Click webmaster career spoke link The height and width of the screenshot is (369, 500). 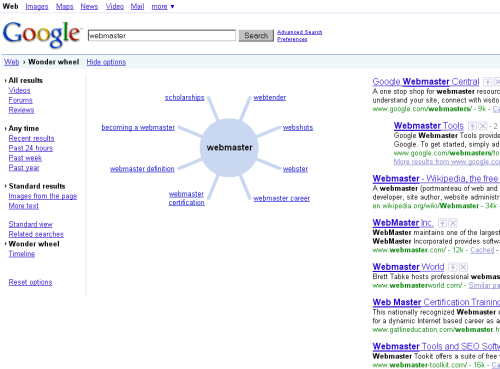pyautogui.click(x=282, y=198)
